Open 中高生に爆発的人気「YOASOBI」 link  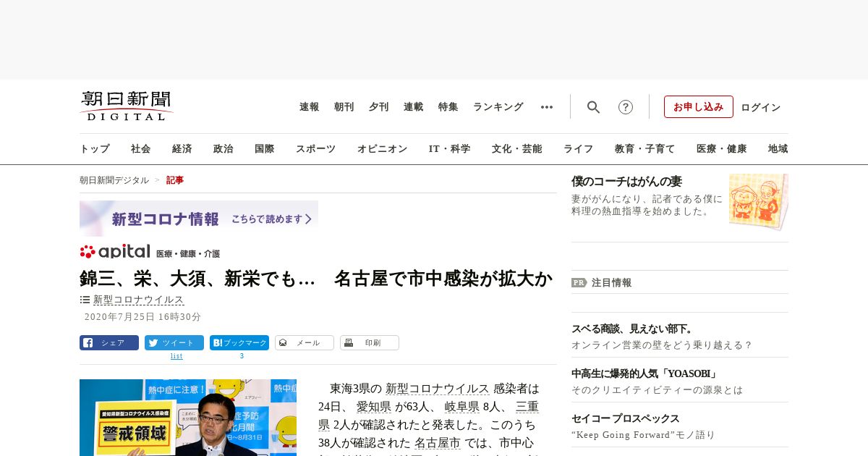(645, 373)
